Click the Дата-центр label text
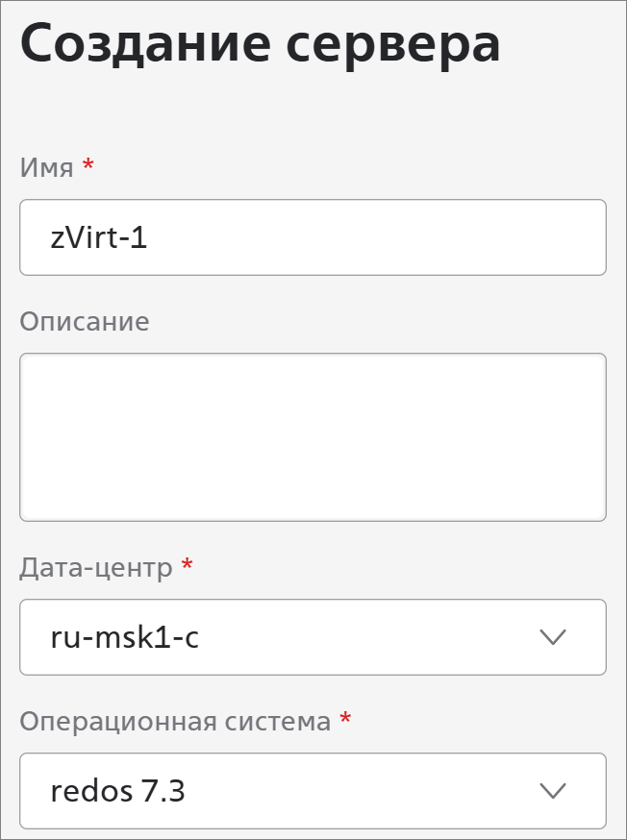This screenshot has width=627, height=840. (x=96, y=567)
